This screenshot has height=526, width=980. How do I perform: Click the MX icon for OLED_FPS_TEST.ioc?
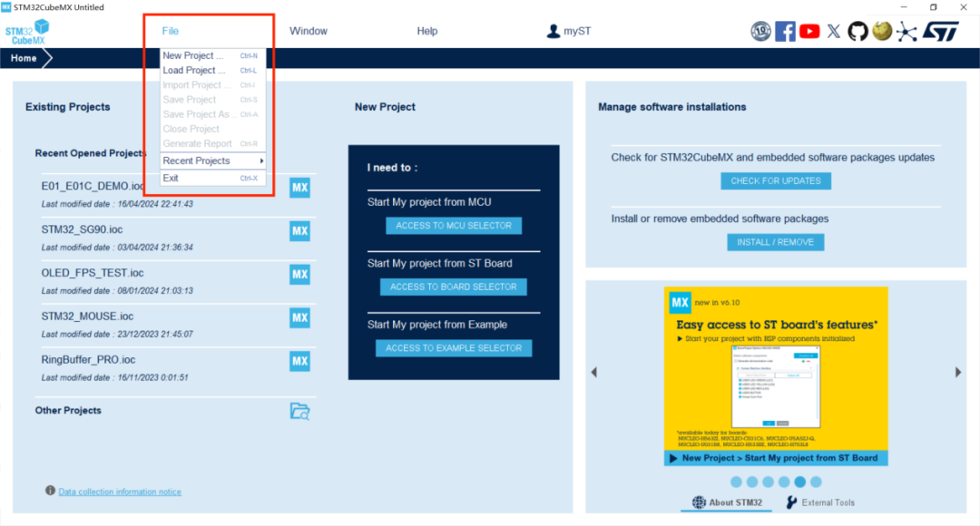point(300,274)
